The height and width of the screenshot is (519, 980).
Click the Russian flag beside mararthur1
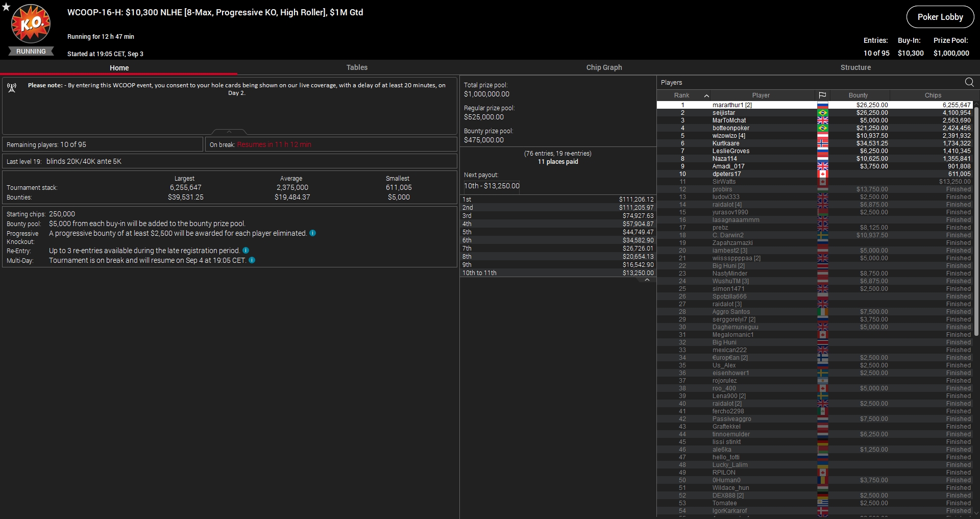click(x=822, y=105)
